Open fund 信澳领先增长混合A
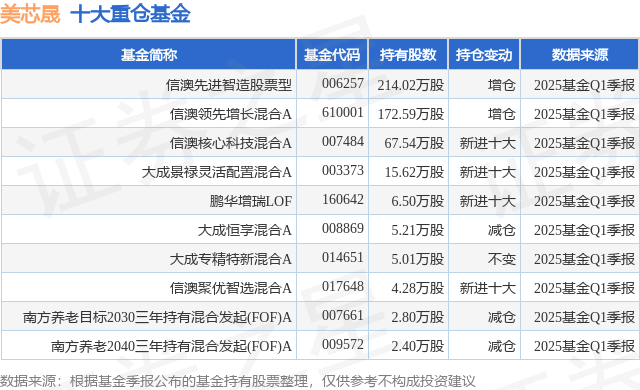This screenshot has height=390, width=640. point(231,114)
